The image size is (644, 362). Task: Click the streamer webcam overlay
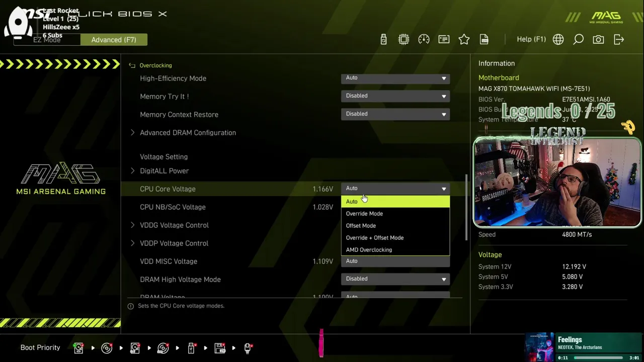pos(557,183)
